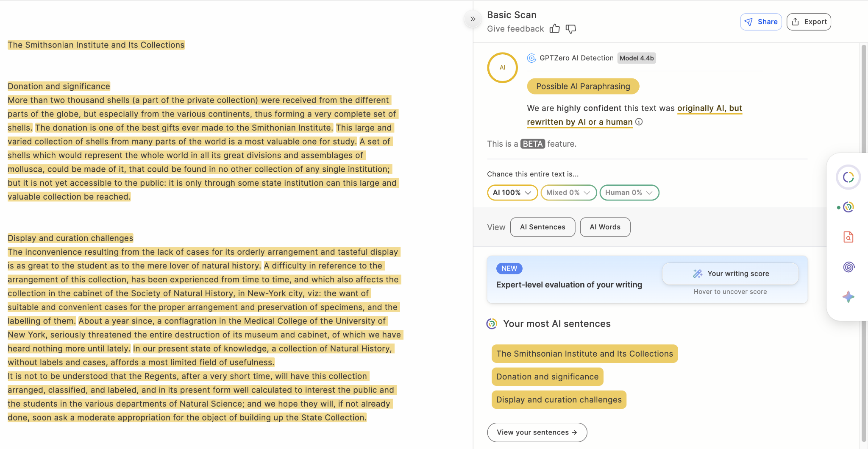The width and height of the screenshot is (868, 449).
Task: Open the four-point sparkle icon in the floating sidebar
Action: (x=848, y=297)
